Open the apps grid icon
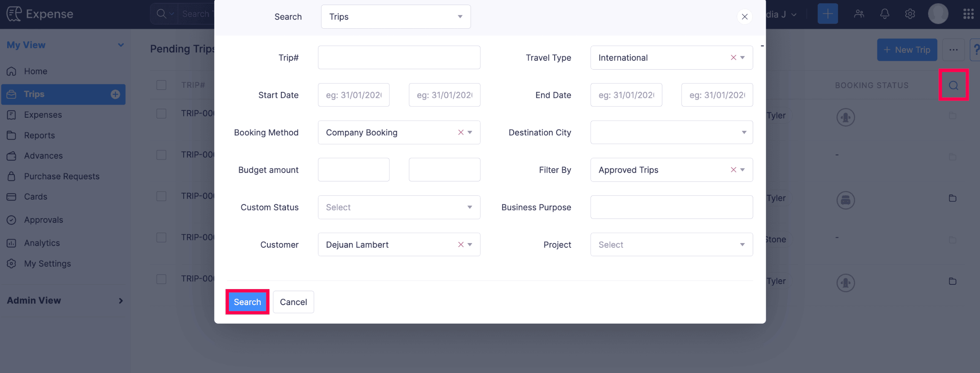The image size is (980, 373). (968, 14)
